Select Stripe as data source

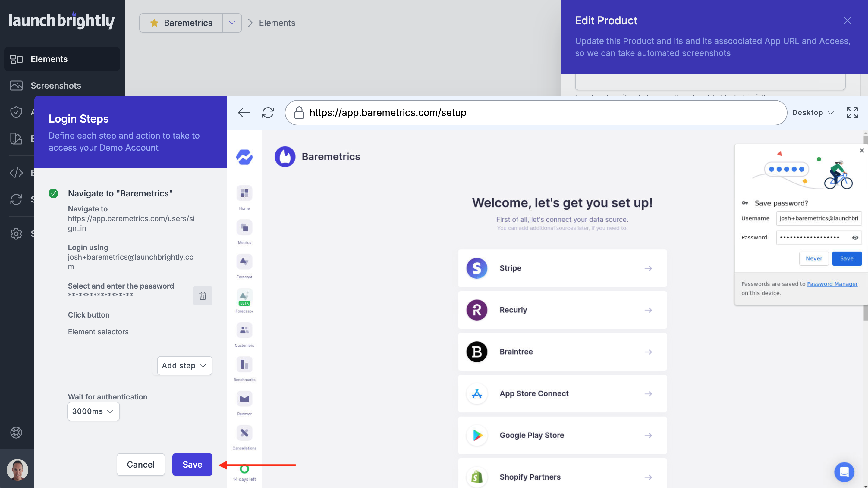[562, 268]
